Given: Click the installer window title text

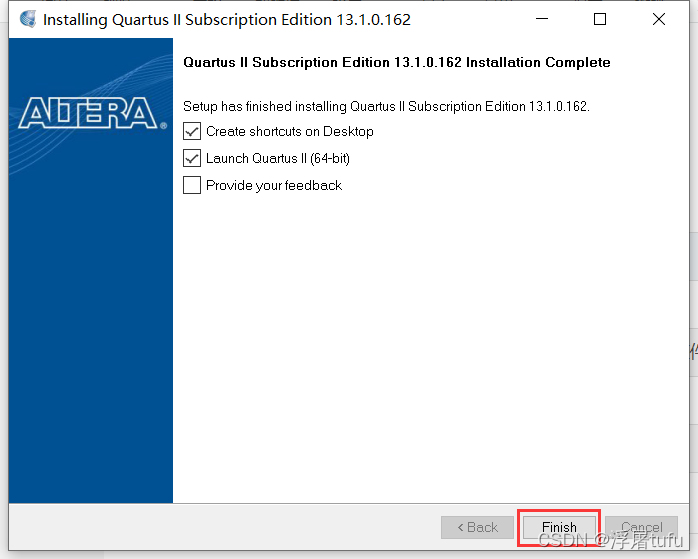Looking at the screenshot, I should point(227,20).
